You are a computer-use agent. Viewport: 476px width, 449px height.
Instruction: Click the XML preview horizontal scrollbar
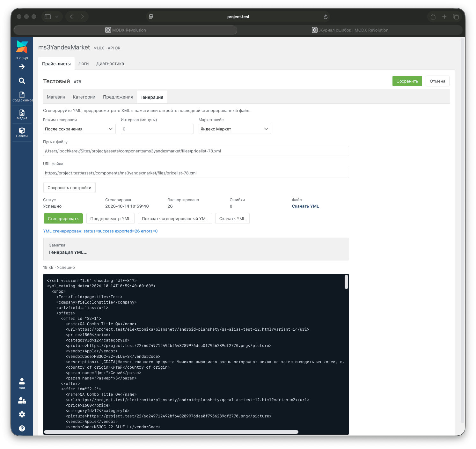[x=171, y=432]
